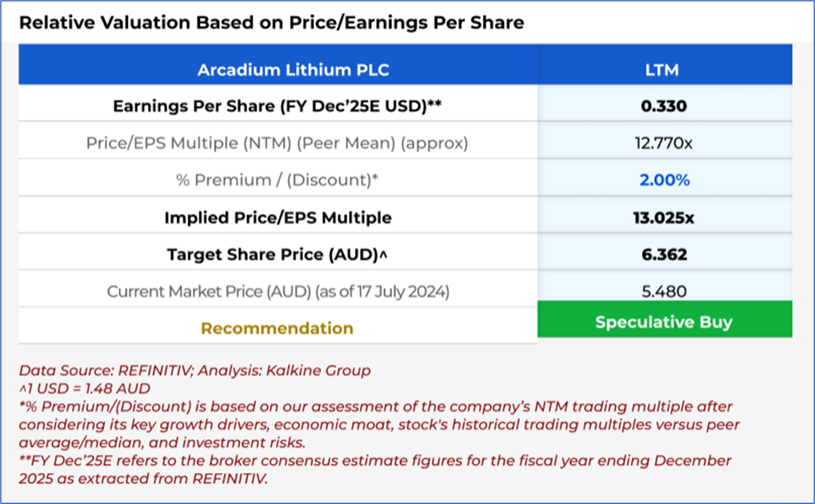Select the Arcadium Lithium PLC header cell

[x=293, y=69]
